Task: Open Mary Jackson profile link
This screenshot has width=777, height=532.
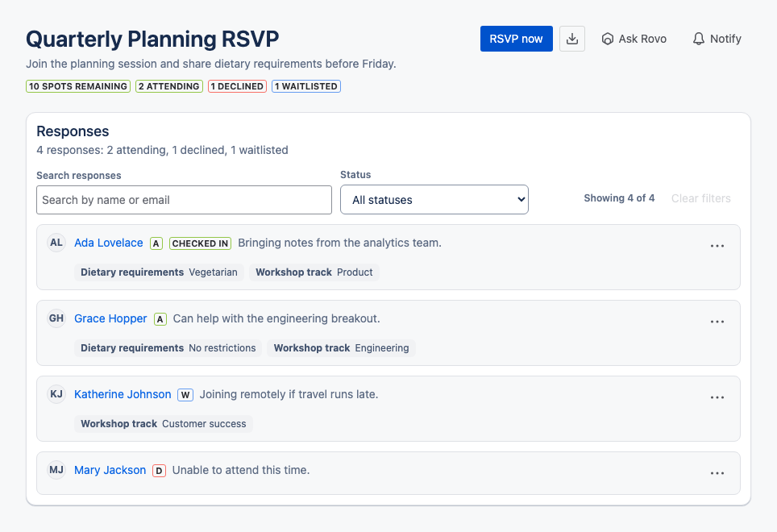Action: 110,470
